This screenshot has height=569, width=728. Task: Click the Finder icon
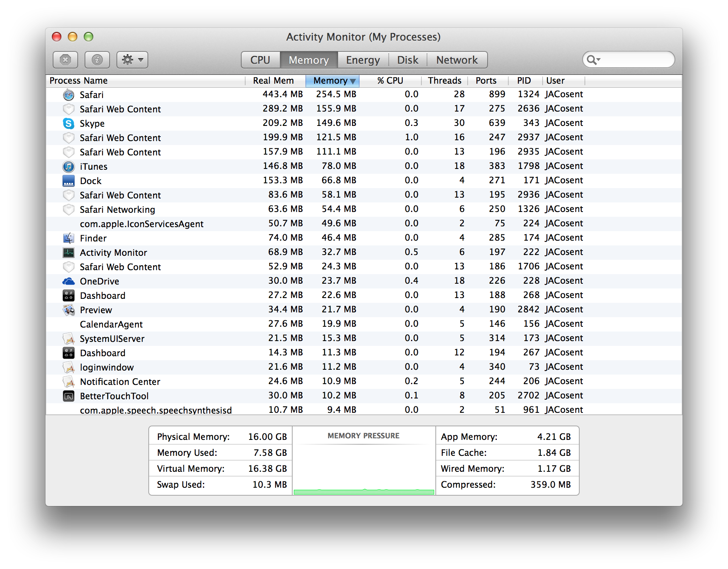[69, 238]
